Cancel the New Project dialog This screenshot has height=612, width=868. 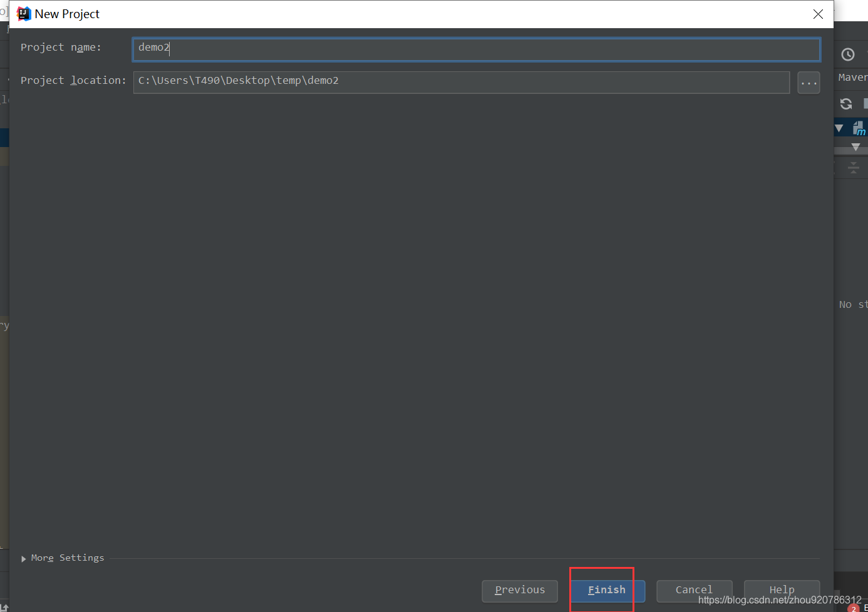pos(694,590)
